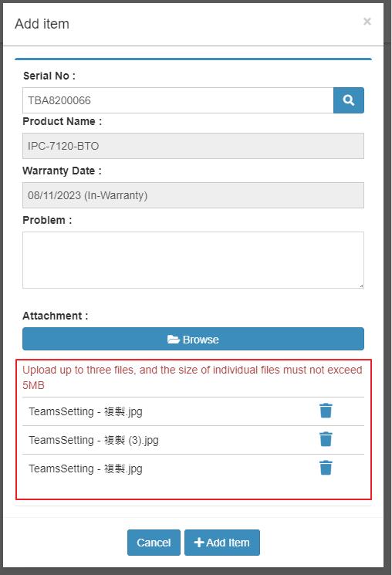The image size is (392, 575).
Task: Click the Warranty Date field showing 08/11/2023
Action: pos(193,195)
